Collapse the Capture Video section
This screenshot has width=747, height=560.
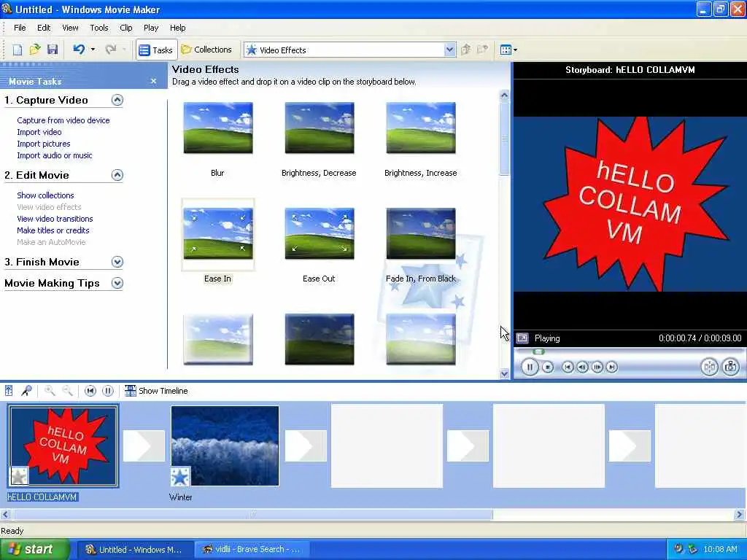pyautogui.click(x=117, y=100)
